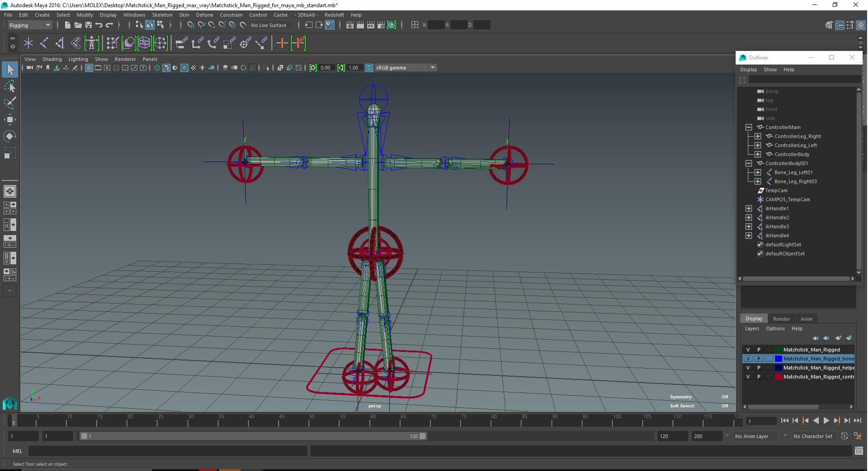Click the MEL command line input field
868x471 pixels.
click(x=168, y=451)
